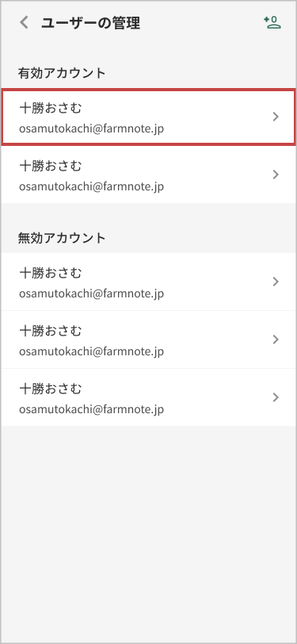Expand chevron of the highlighted active account
The width and height of the screenshot is (297, 644).
276,117
